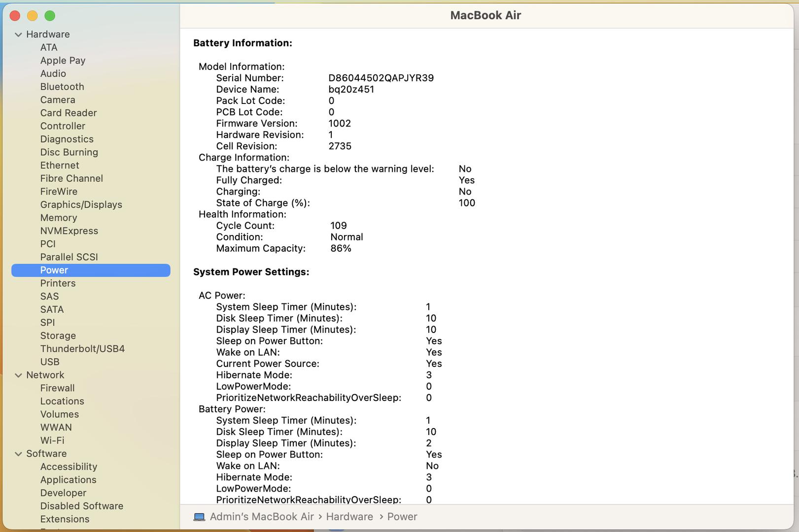
Task: Open the SPI section
Action: pyautogui.click(x=47, y=323)
